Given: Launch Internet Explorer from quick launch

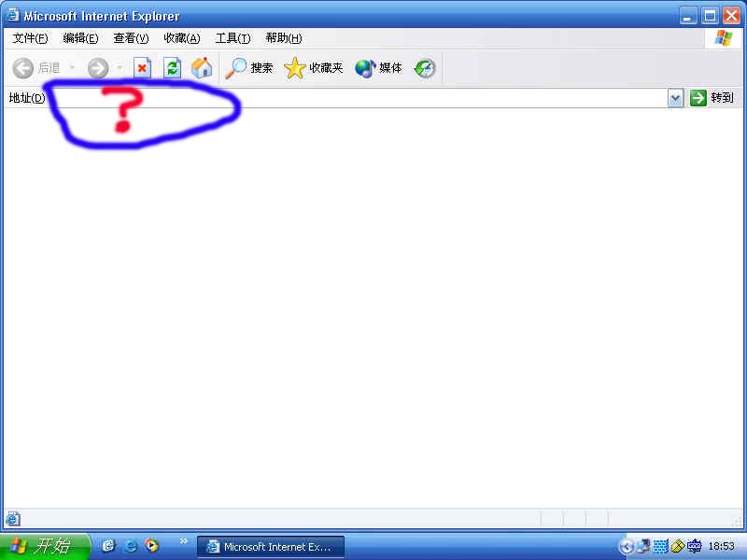Looking at the screenshot, I should coord(131,545).
